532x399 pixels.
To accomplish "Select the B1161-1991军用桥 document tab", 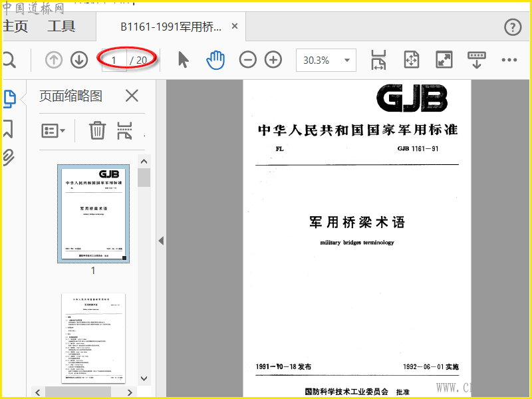I will click(171, 27).
